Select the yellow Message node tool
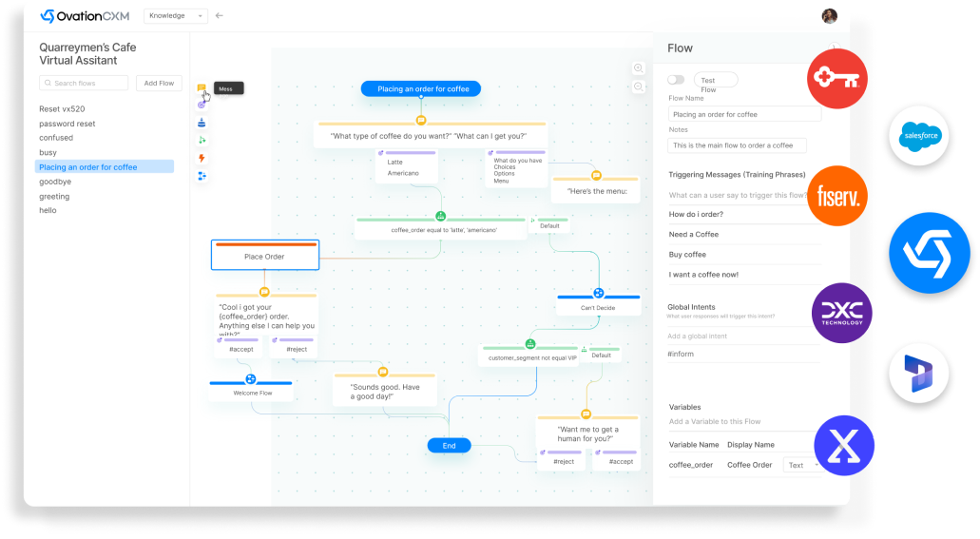 [202, 88]
